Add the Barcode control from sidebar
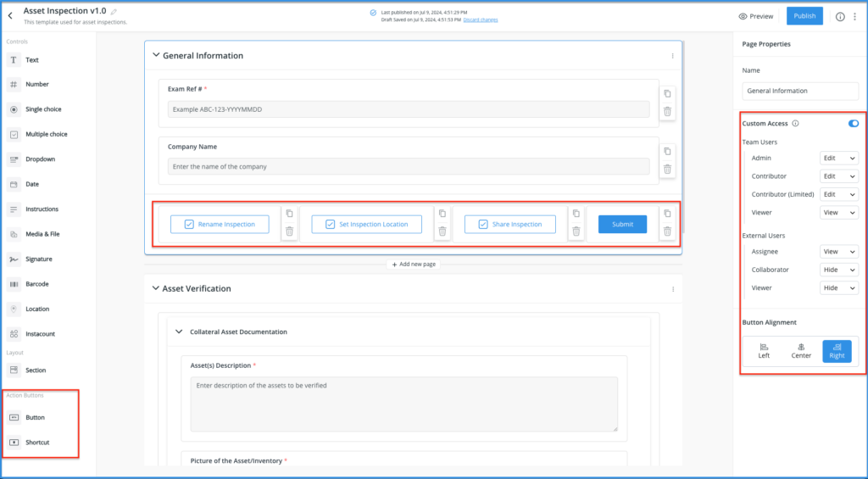Image resolution: width=868 pixels, height=479 pixels. pos(38,284)
